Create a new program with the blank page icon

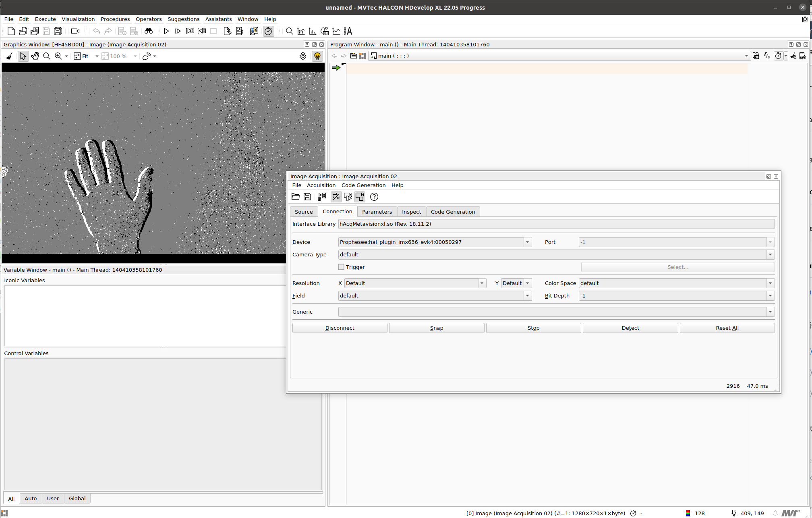[11, 31]
